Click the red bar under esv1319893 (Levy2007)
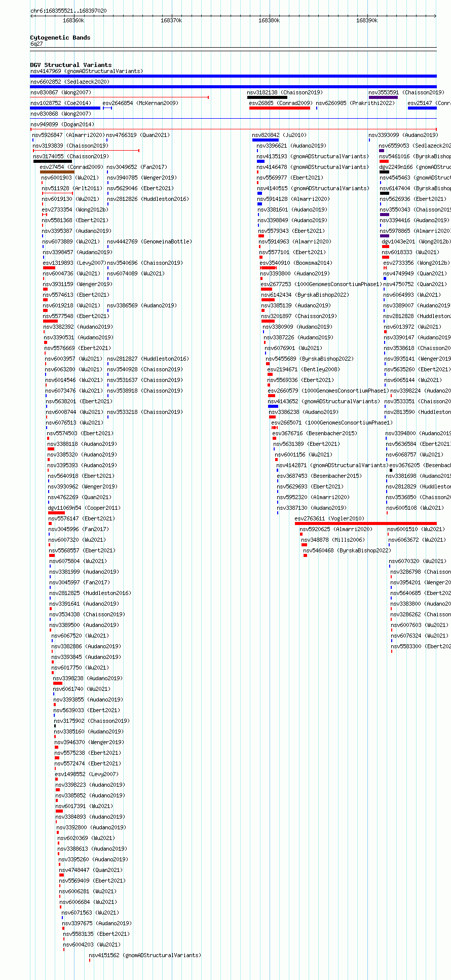This screenshot has width=451, height=980. point(49,268)
